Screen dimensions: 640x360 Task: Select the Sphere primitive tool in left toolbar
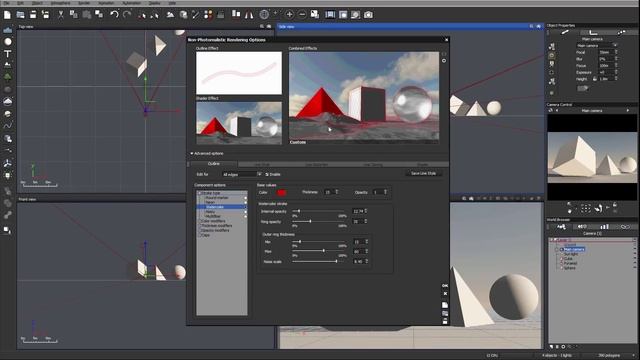8,42
